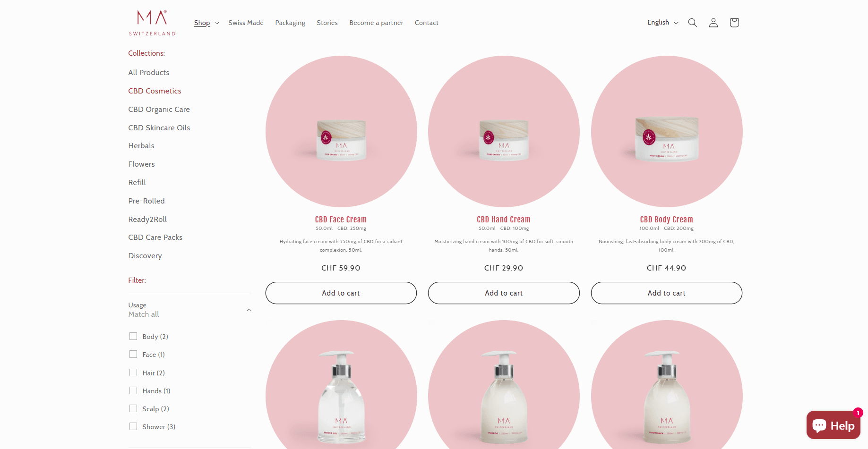Image resolution: width=868 pixels, height=449 pixels.
Task: Open the Help chat widget
Action: (833, 425)
